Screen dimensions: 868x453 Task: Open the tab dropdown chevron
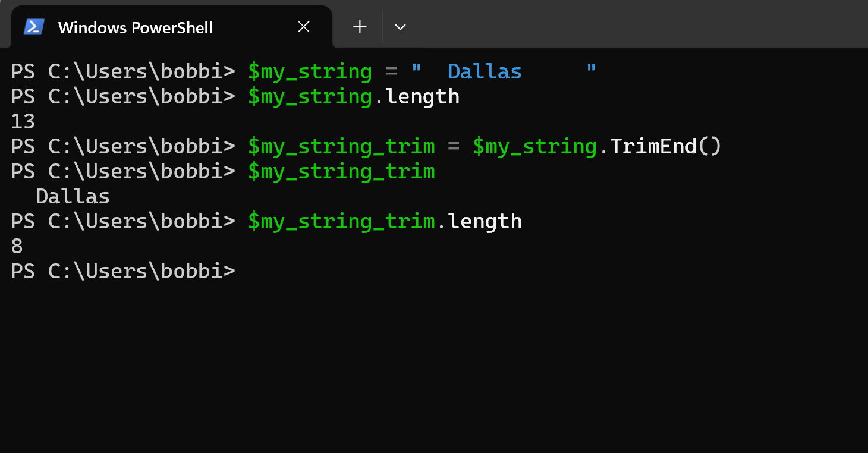tap(400, 27)
